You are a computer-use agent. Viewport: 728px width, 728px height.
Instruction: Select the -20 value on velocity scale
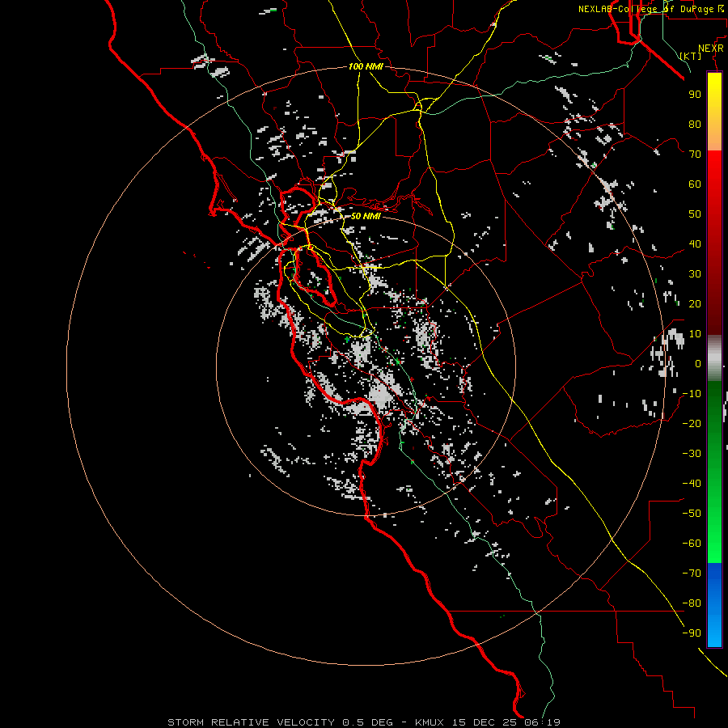tap(692, 424)
